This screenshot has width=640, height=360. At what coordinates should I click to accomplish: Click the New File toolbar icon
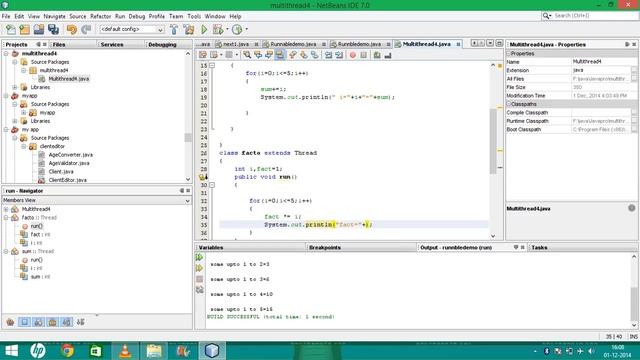(x=10, y=29)
